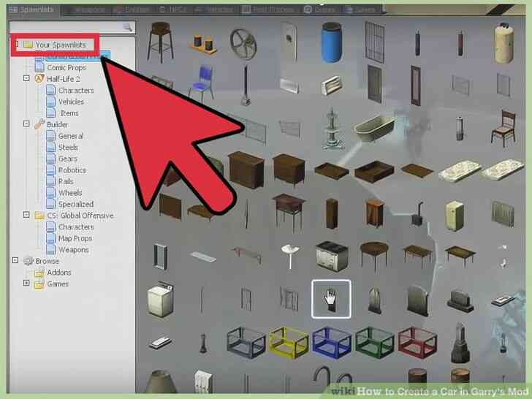Spawn the gray cage frame prop

(246, 343)
